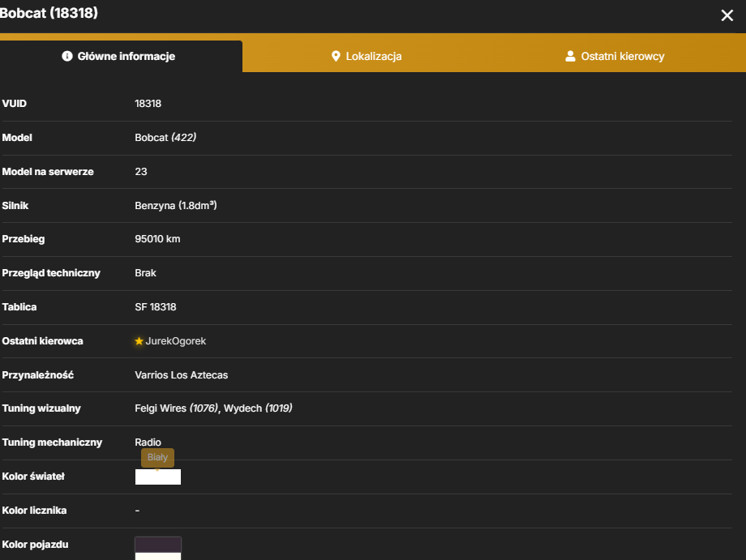This screenshot has height=560, width=746.
Task: Close the Bobcat (18318) dialog
Action: (x=727, y=15)
